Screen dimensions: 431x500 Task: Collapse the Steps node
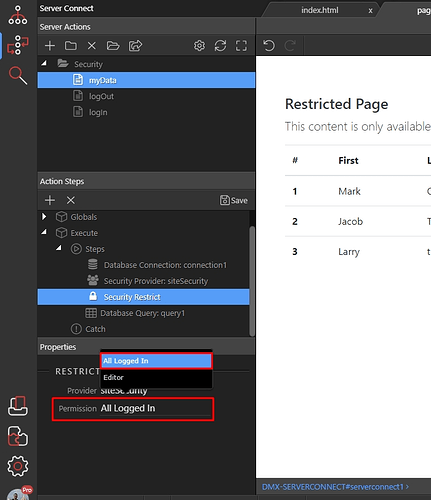coord(59,248)
